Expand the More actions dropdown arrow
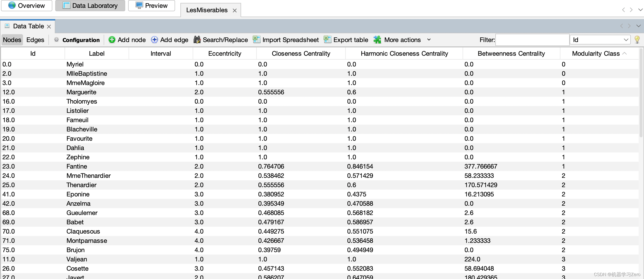The image size is (644, 279). point(429,40)
